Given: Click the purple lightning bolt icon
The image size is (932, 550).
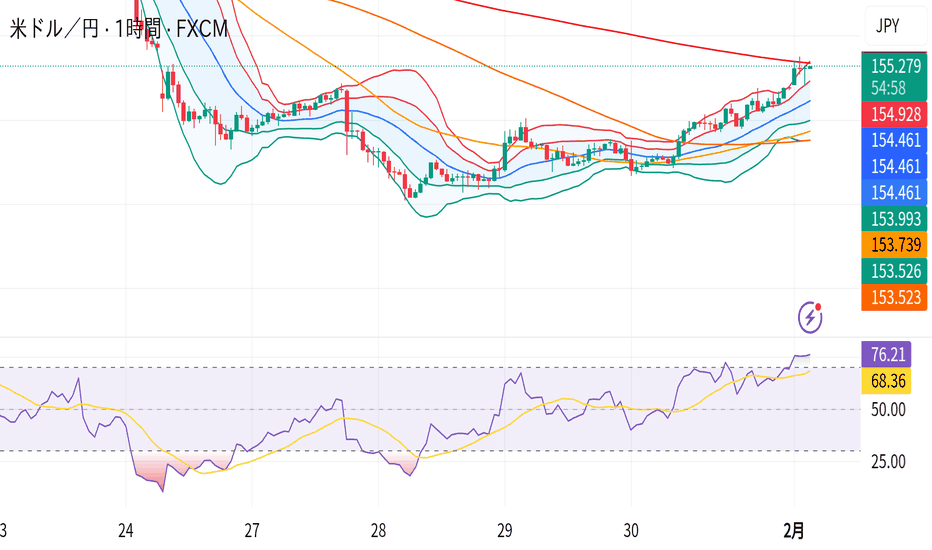Looking at the screenshot, I should pos(811,318).
